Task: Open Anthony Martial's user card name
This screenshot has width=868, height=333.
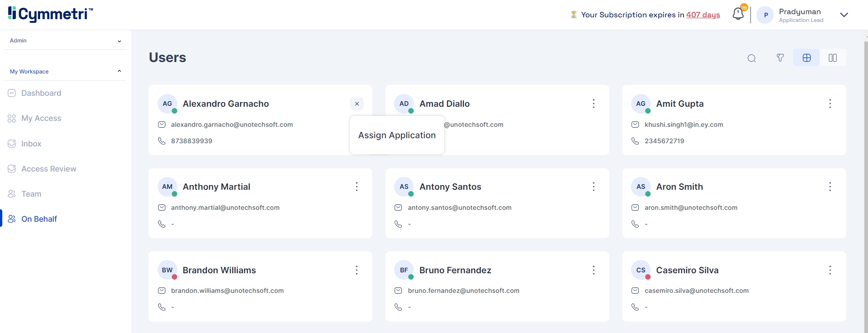Action: 216,187
